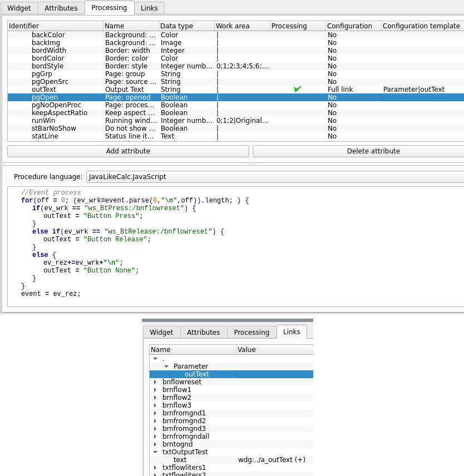
Task: Expand the brnflow1 tree node
Action: point(155,390)
